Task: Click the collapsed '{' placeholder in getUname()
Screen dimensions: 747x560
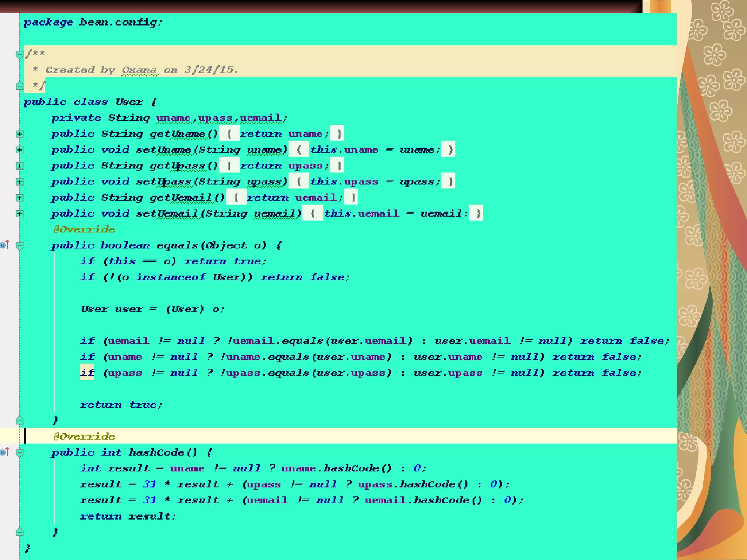Action: point(229,134)
